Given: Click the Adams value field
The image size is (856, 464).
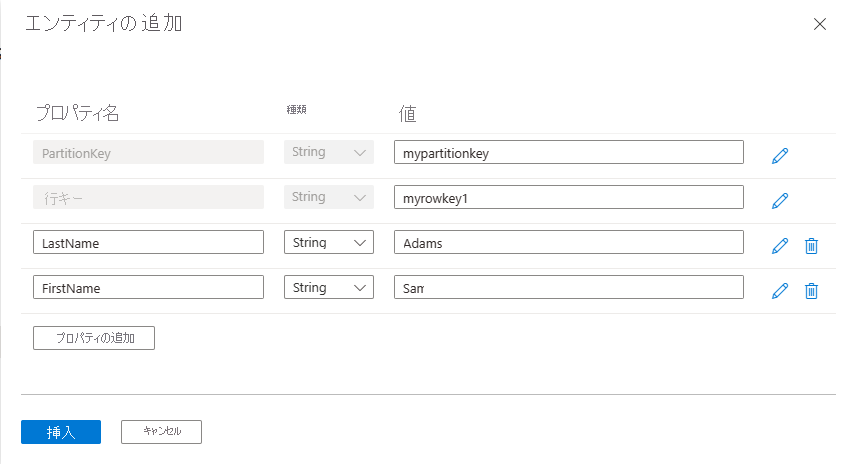Looking at the screenshot, I should [x=568, y=242].
